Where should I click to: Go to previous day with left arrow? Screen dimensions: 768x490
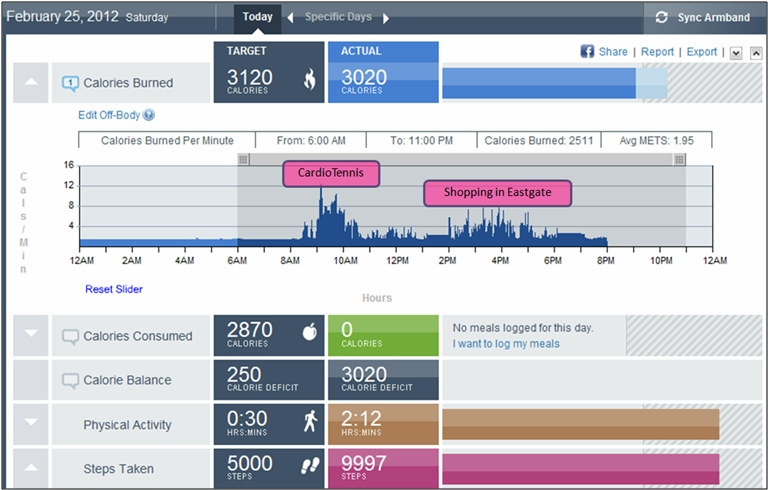tap(290, 18)
